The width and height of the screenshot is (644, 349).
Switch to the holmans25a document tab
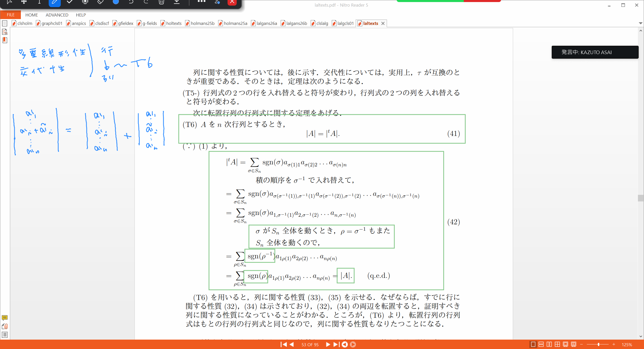tap(233, 23)
